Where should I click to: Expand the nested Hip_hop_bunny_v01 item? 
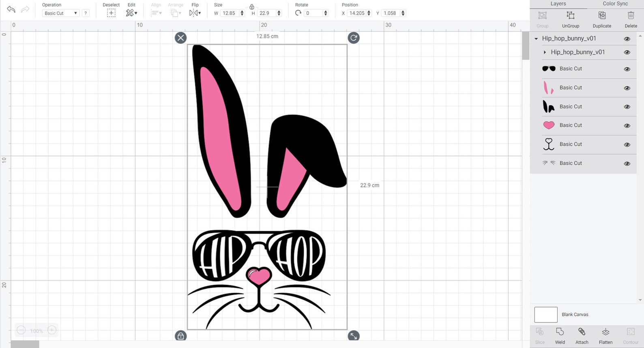click(545, 52)
